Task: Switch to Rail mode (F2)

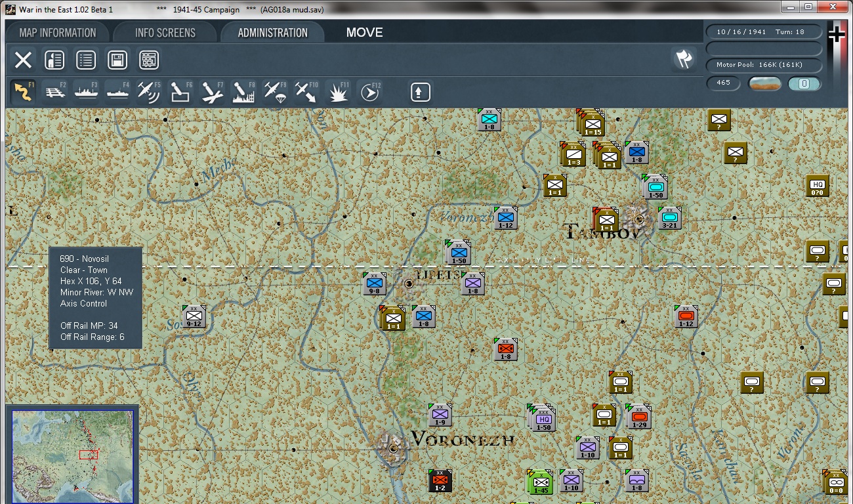Action: tap(55, 92)
